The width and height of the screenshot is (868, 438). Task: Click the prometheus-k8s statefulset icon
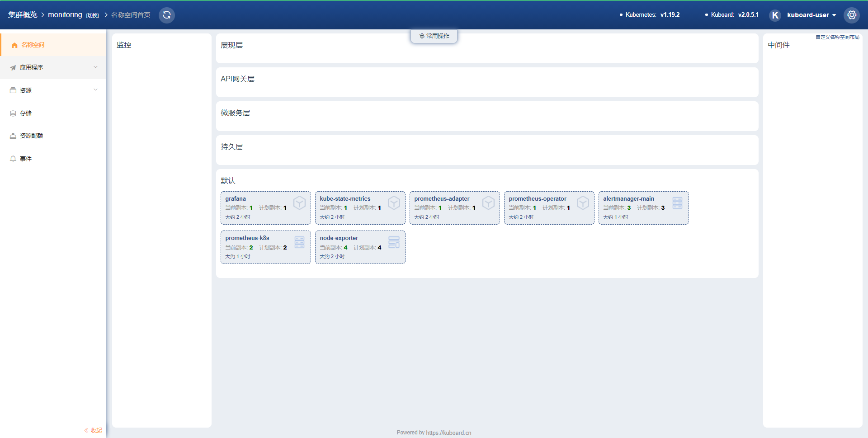coord(299,242)
